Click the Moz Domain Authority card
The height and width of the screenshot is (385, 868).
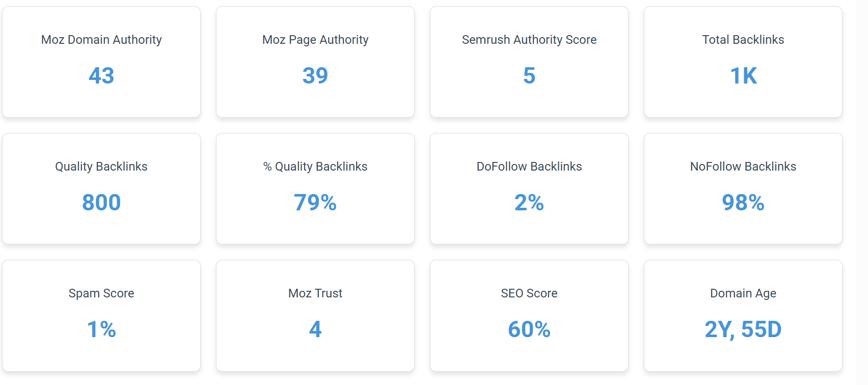click(x=101, y=62)
